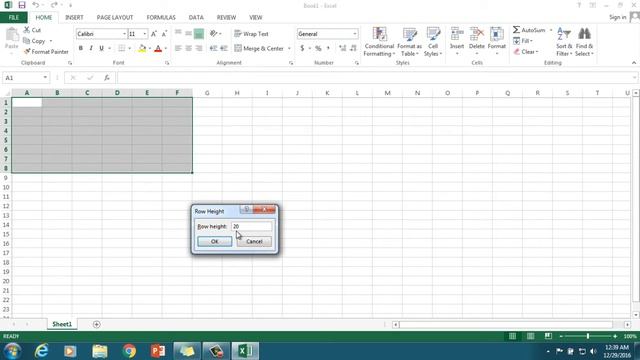Select middle vertical align icon
This screenshot has height=360, width=640.
click(189, 33)
